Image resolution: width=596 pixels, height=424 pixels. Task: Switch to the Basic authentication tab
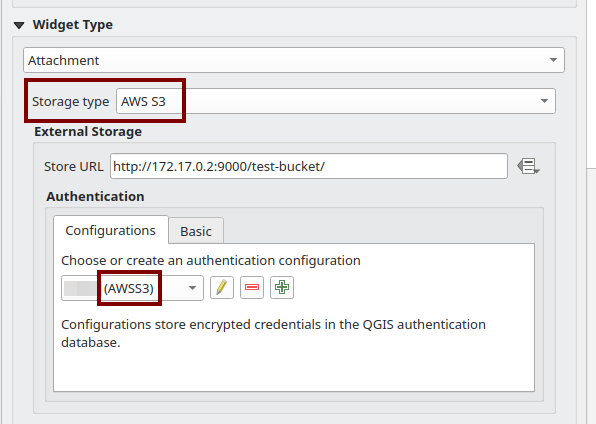(196, 231)
